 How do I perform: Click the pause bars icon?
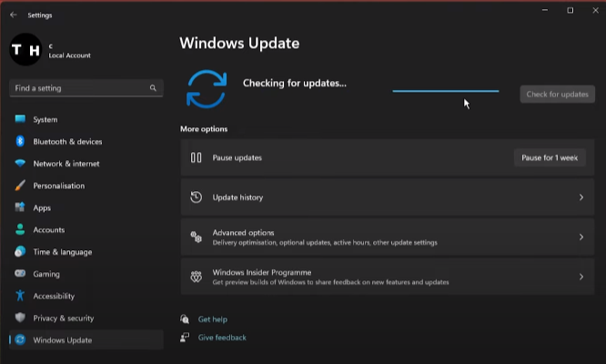(196, 157)
